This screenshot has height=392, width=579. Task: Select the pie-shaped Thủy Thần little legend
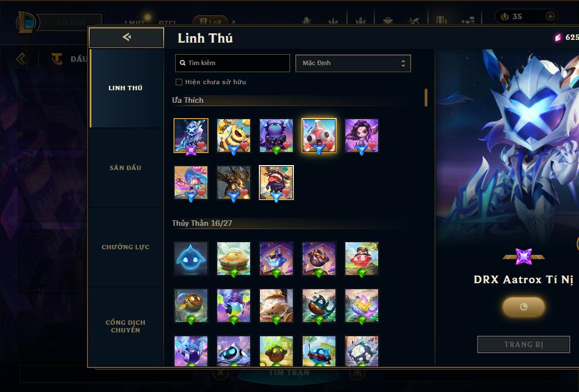coord(233,259)
